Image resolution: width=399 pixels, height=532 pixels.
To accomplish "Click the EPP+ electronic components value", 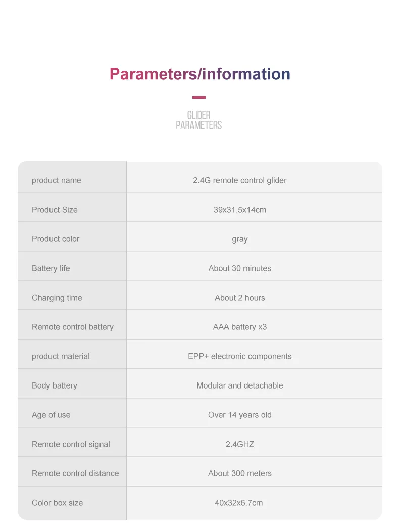I will (x=239, y=356).
